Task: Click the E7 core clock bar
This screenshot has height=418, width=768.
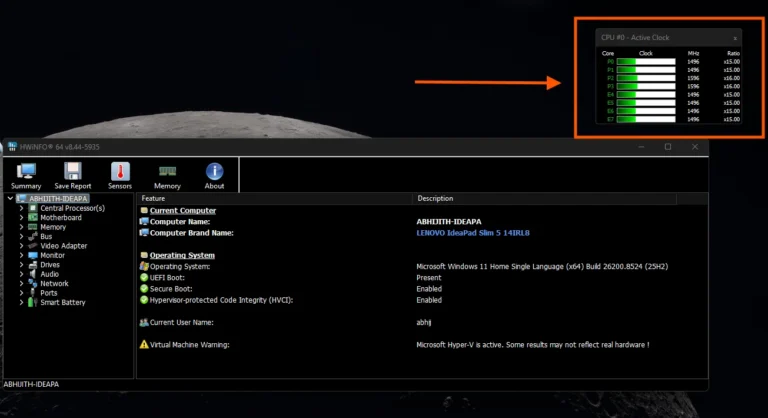Action: pos(646,119)
